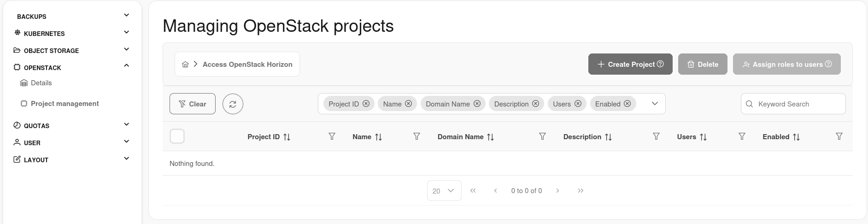Open the Domain Name column filter icon
868x224 pixels.
pos(542,136)
